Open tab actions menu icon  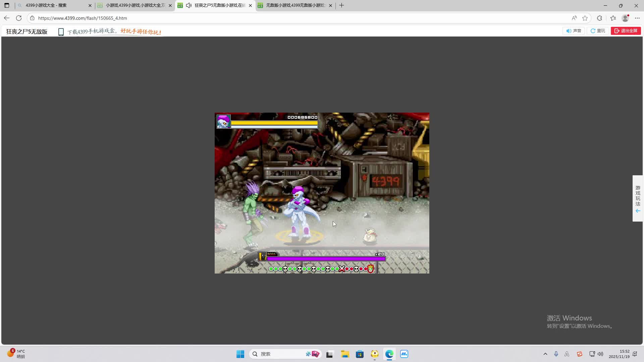tap(7, 5)
